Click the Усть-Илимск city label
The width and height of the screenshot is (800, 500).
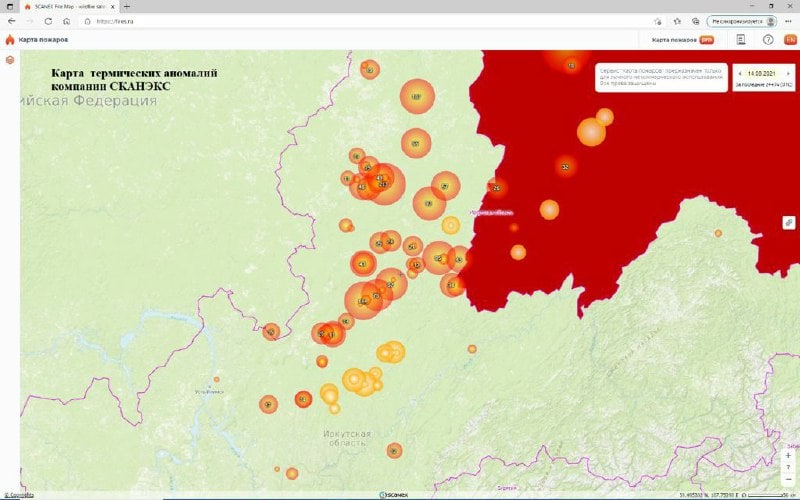[209, 392]
